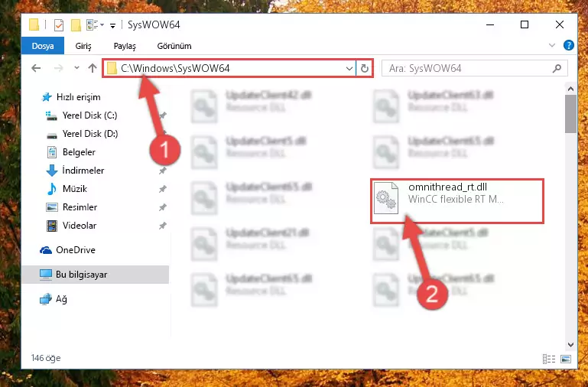Open Yerel Disk (C:) in sidebar
588x387 pixels.
coord(89,115)
